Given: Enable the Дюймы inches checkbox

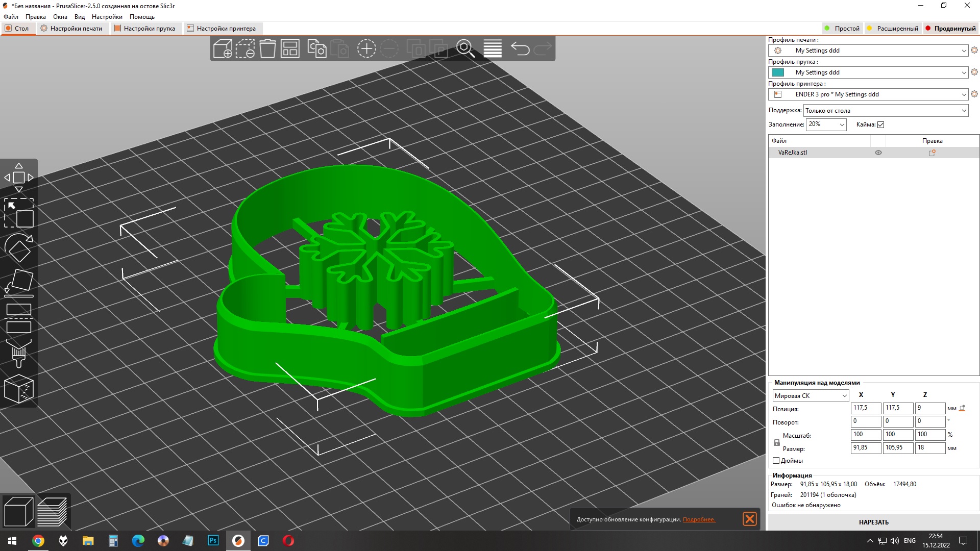Looking at the screenshot, I should 776,461.
